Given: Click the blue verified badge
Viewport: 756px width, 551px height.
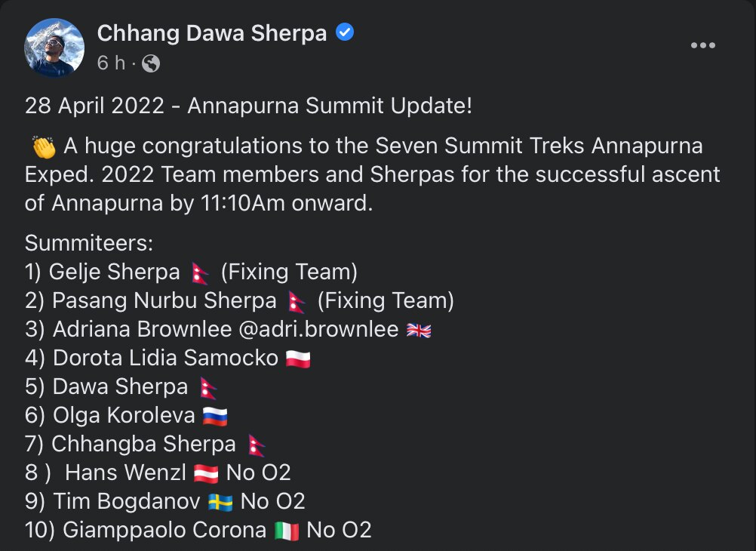Looking at the screenshot, I should point(345,33).
